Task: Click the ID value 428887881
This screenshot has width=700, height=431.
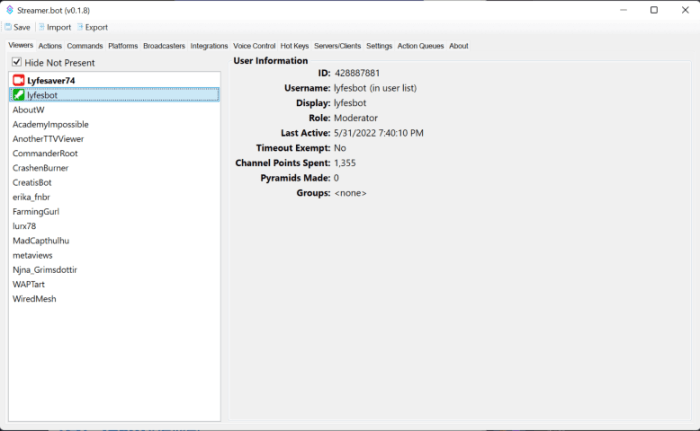Action: click(357, 73)
